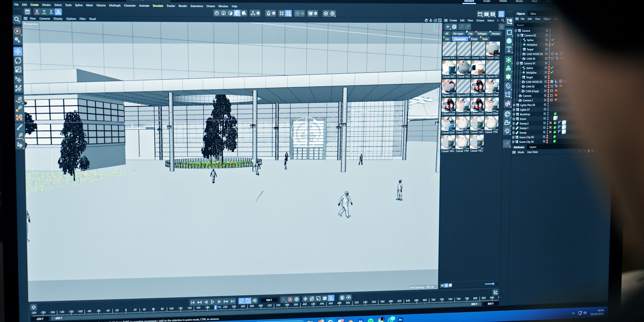This screenshot has width=644, height=322.
Task: Switch to the Takes tab
Action: coord(533,14)
